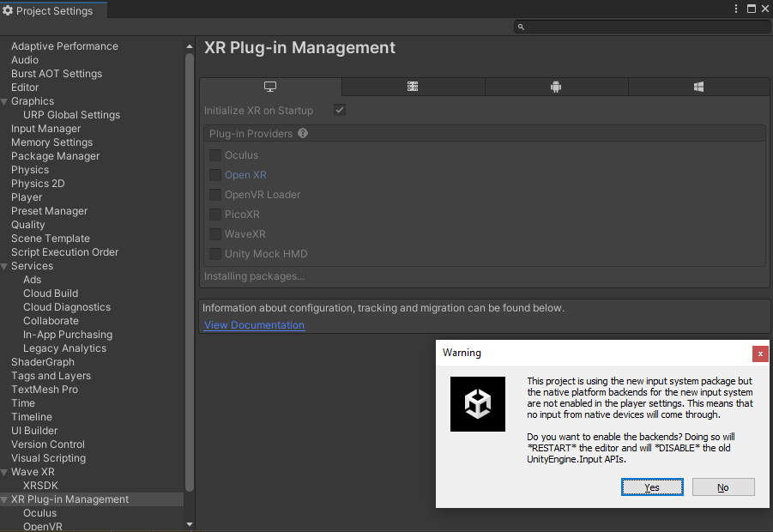Viewport: 773px width, 532px height.
Task: Close the Warning dialog
Action: click(x=760, y=354)
